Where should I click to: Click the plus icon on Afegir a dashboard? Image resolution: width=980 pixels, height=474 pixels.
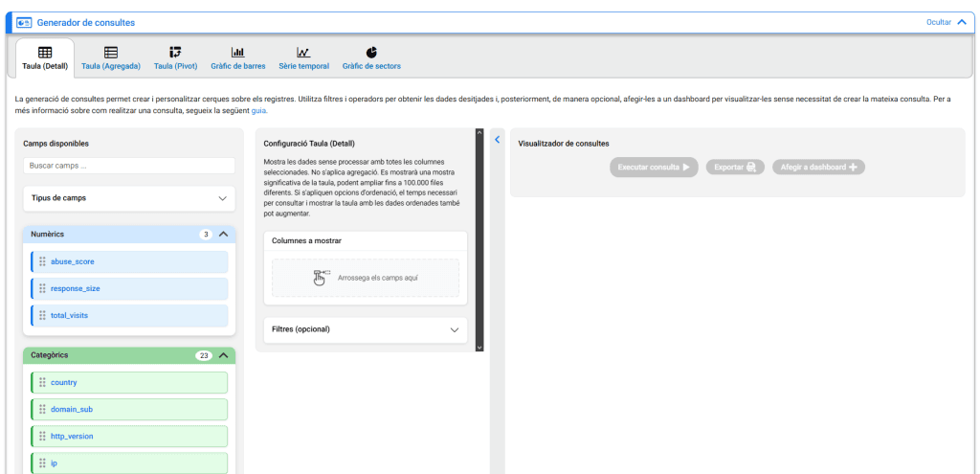[853, 167]
